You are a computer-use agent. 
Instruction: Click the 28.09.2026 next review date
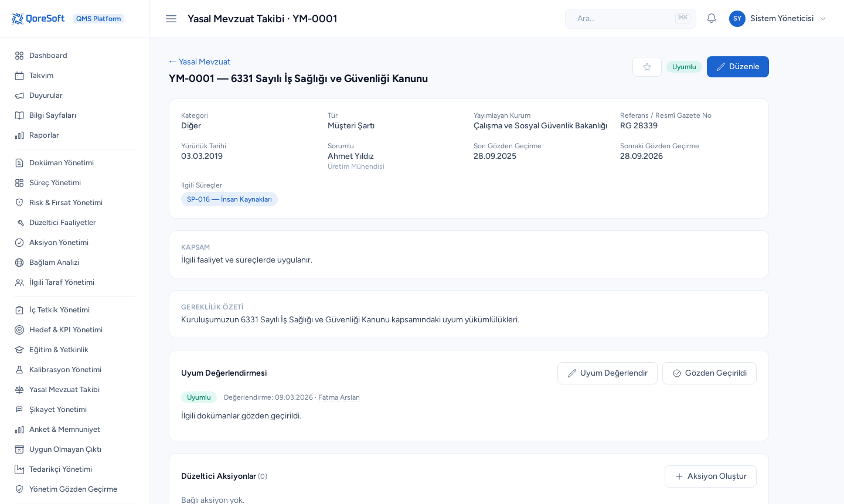(x=641, y=156)
